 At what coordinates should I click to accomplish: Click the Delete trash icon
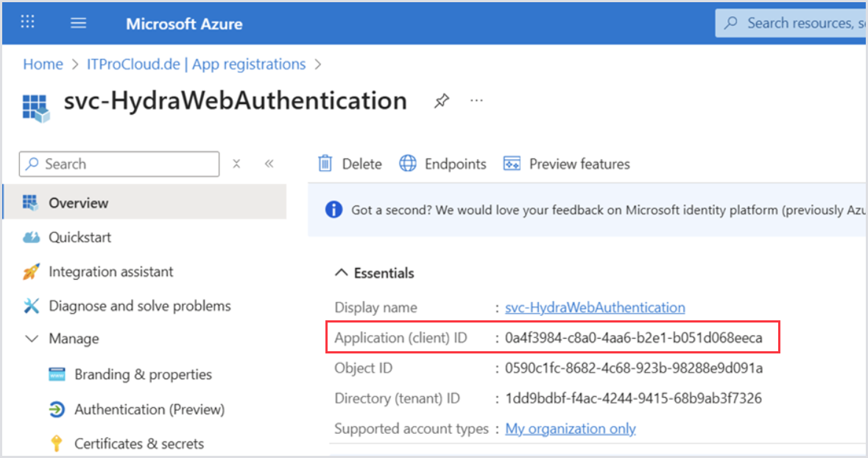[x=325, y=163]
